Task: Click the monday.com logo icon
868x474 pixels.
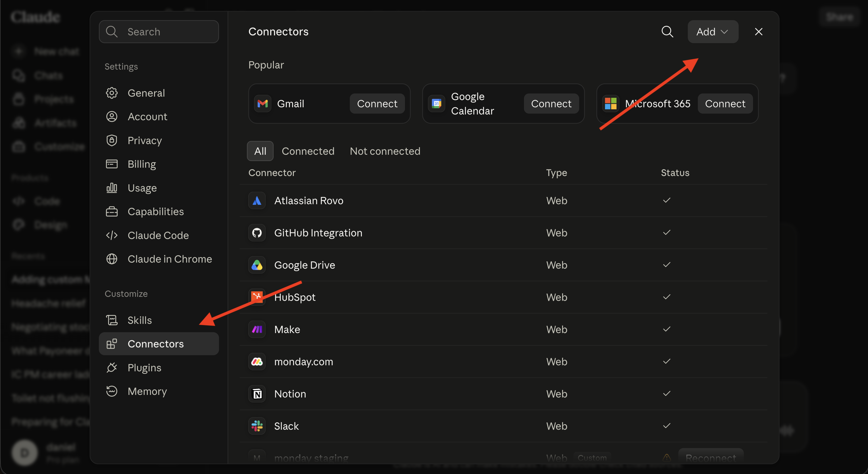Action: [x=257, y=362]
